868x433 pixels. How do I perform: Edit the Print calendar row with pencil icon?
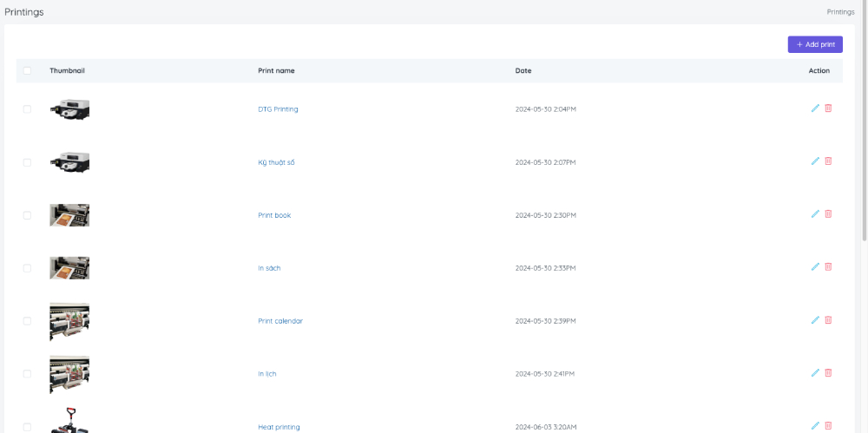(815, 319)
